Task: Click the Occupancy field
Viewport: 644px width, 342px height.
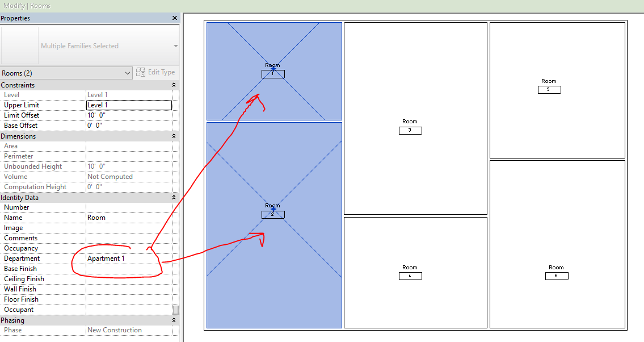Action: pyautogui.click(x=128, y=248)
